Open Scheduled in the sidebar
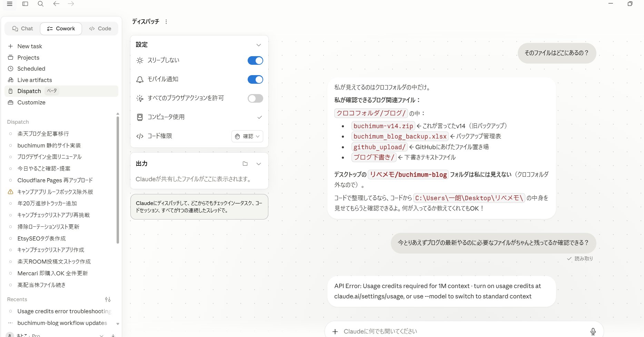 coord(61,69)
